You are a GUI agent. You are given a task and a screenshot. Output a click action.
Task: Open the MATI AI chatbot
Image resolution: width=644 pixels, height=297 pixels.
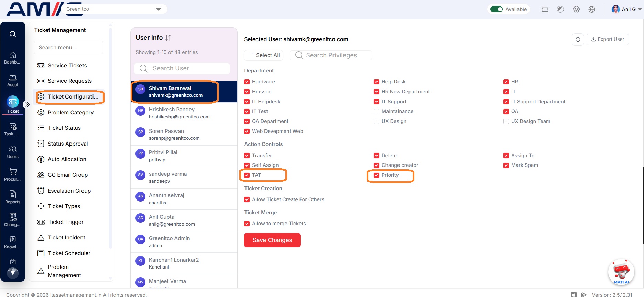pyautogui.click(x=621, y=272)
